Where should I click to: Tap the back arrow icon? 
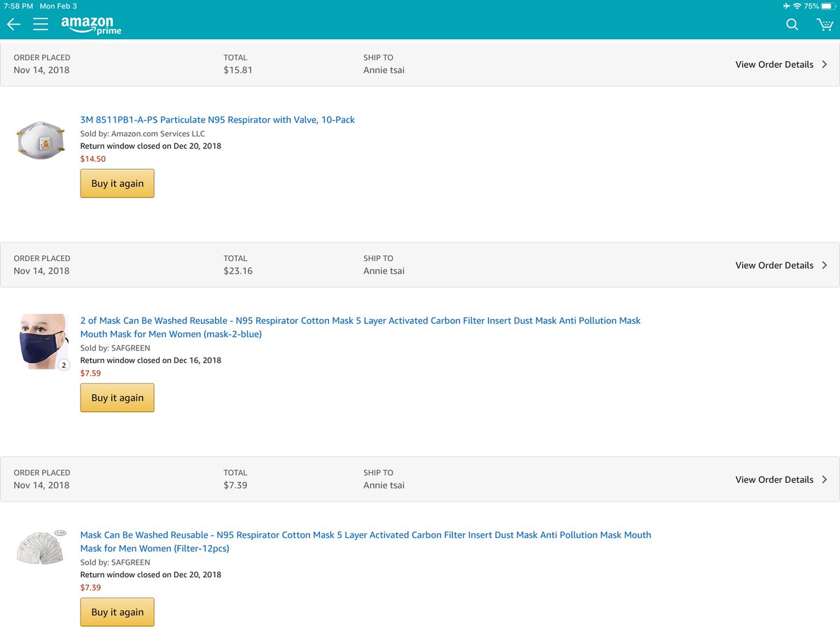pyautogui.click(x=13, y=24)
